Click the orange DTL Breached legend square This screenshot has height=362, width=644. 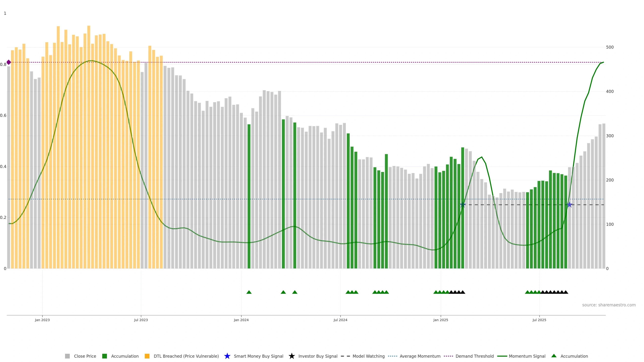(x=147, y=356)
